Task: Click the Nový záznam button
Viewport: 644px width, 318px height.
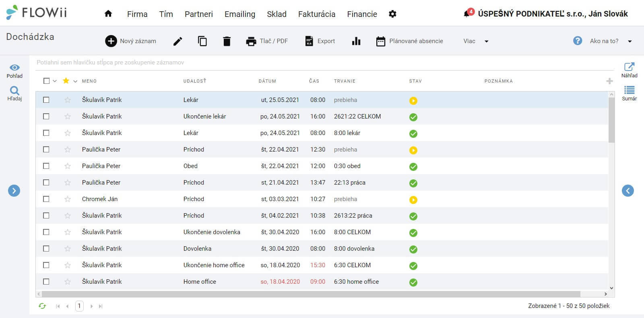Action: [130, 41]
